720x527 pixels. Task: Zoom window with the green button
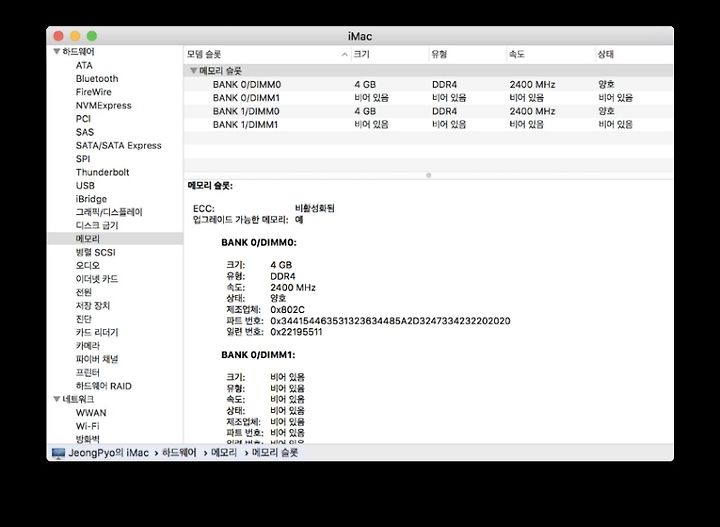[92, 35]
